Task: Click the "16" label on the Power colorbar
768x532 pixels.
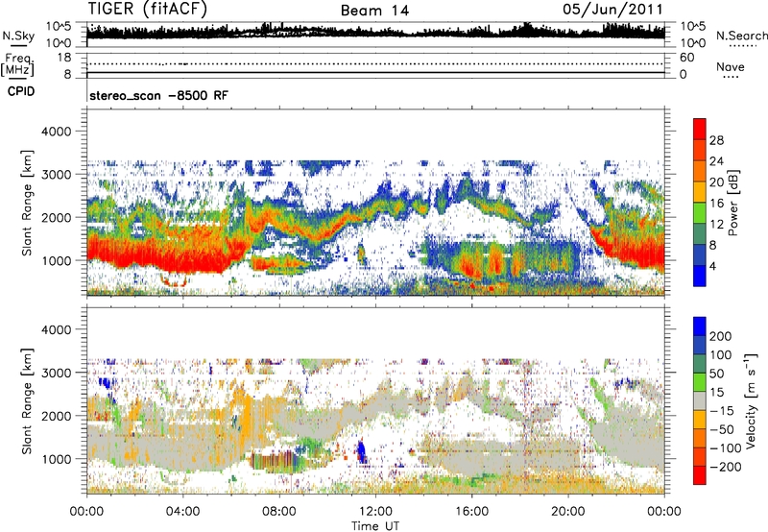Action: 716,204
